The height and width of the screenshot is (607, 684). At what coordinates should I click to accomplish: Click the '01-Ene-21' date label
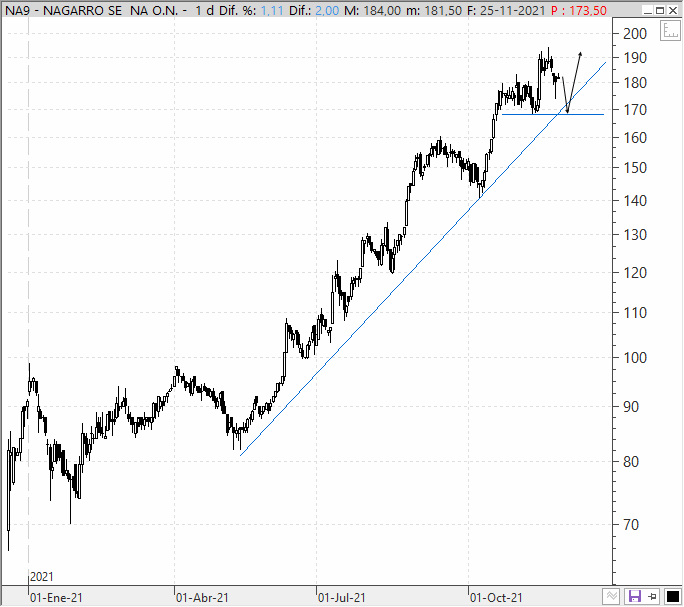pyautogui.click(x=56, y=597)
